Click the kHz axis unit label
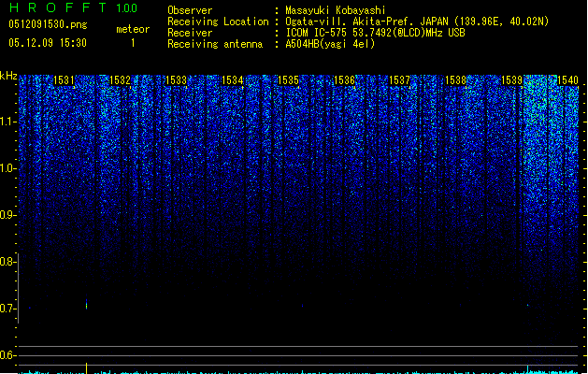588x374 pixels. tap(8, 76)
